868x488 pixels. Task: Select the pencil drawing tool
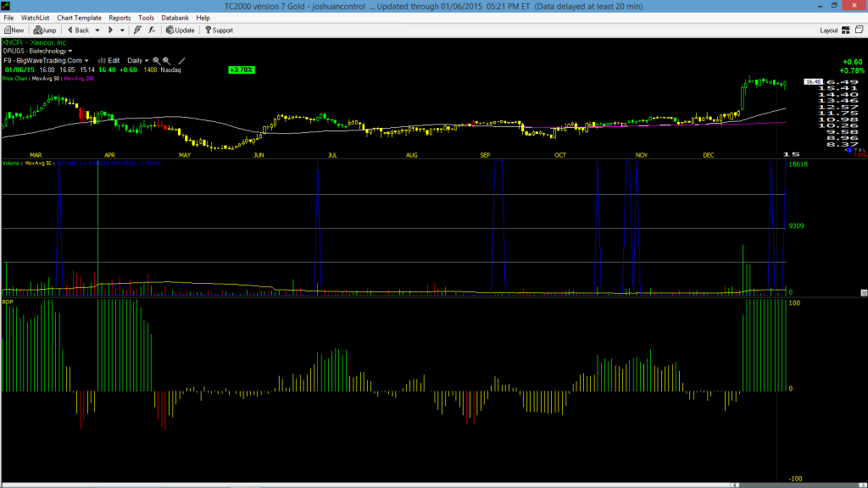(x=181, y=61)
